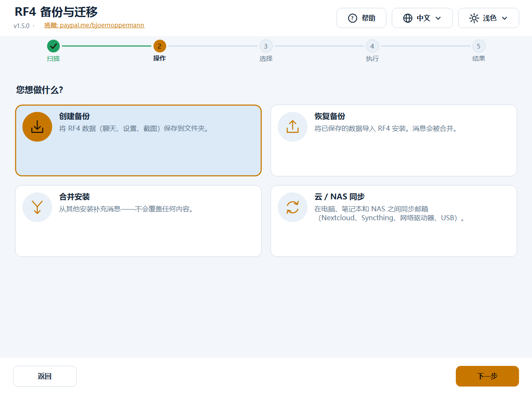Screen dimensions: 532x394
Task: Open the paypal.me/bjoernoppermann donation link
Action: coord(94,25)
